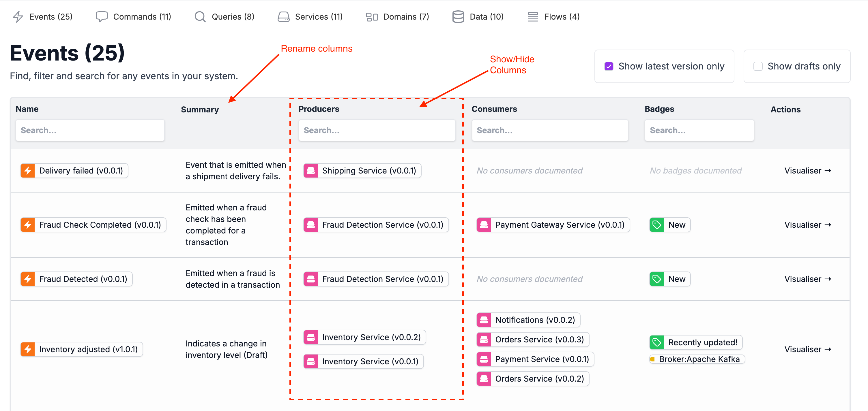Click the lightning bolt icon beside Delivery failed
868x411 pixels.
pos(28,171)
